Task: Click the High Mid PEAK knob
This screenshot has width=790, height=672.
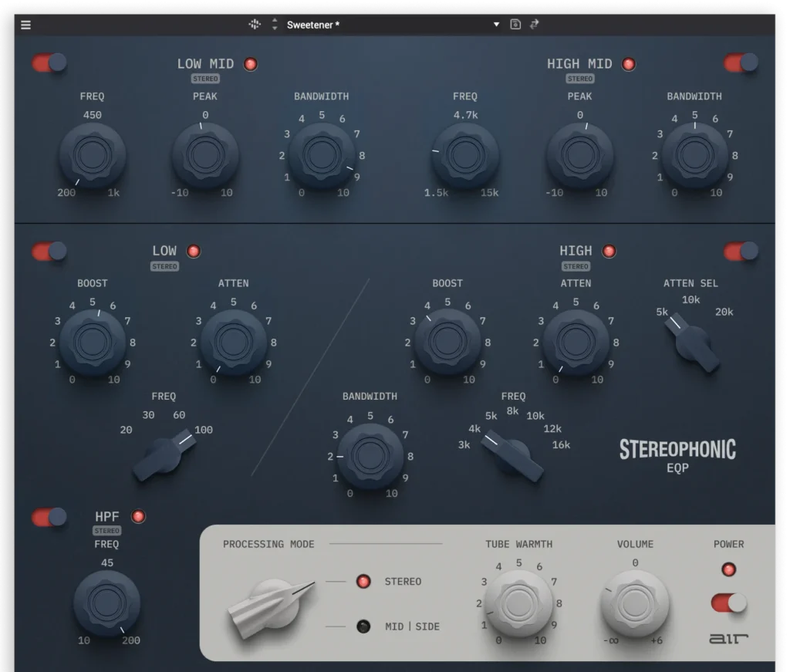Action: point(580,156)
